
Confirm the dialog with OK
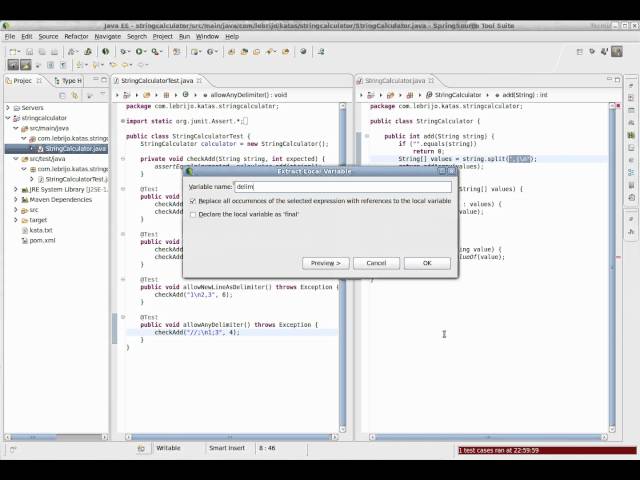click(x=427, y=263)
